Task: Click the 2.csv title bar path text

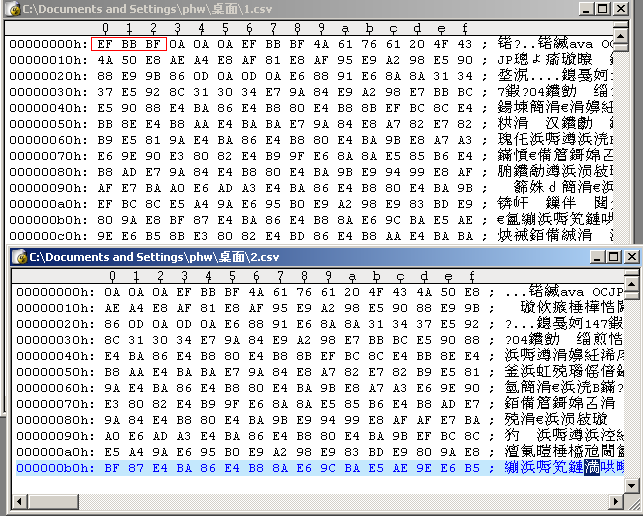Action: point(154,257)
